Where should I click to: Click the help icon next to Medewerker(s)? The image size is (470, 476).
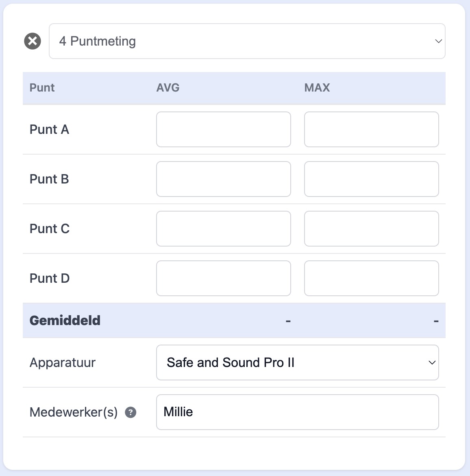tap(130, 413)
